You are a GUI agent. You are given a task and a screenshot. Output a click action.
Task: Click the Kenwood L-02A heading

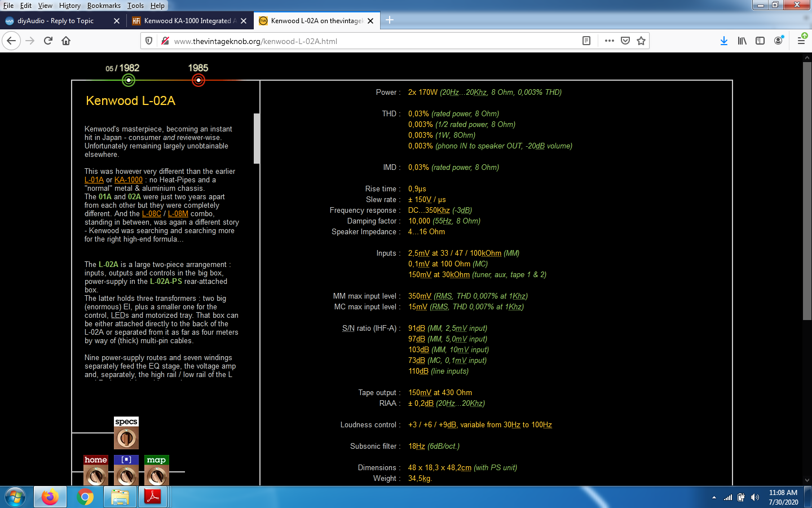click(131, 101)
